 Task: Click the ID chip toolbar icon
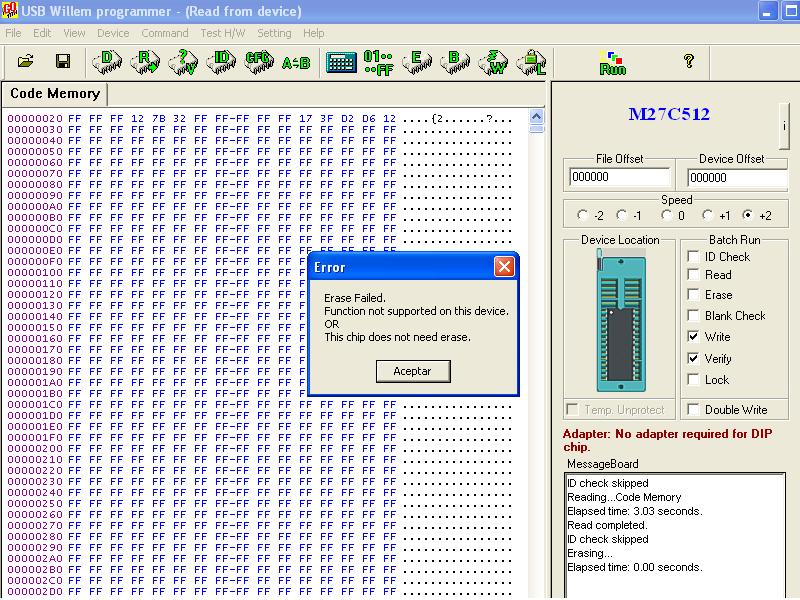tap(221, 62)
